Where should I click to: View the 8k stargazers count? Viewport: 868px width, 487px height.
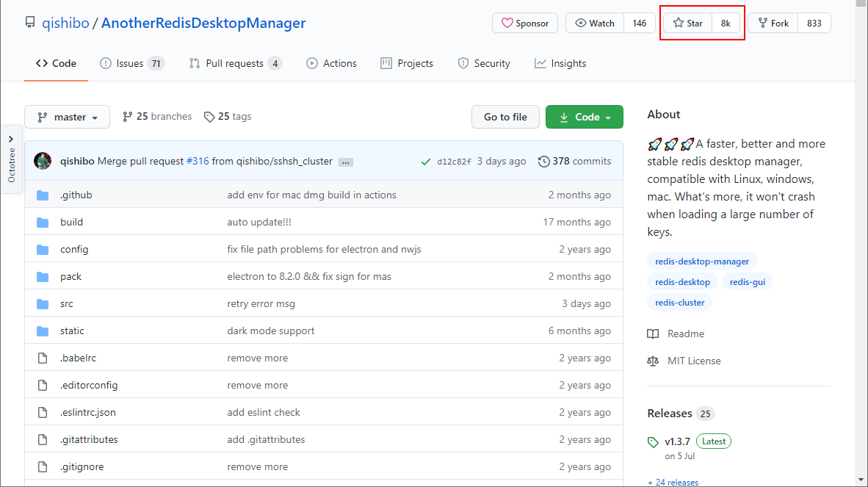tap(726, 24)
